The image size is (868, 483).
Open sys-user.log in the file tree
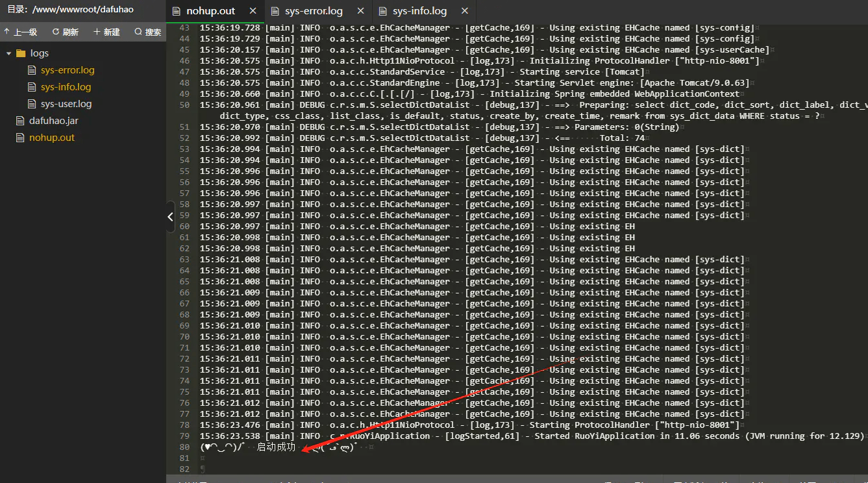click(66, 104)
